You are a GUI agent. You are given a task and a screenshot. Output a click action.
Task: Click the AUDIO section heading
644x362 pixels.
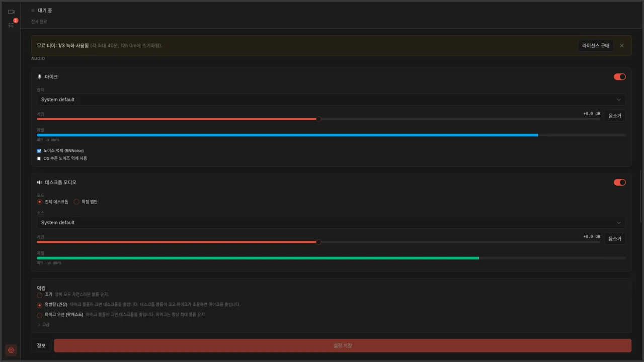(x=38, y=59)
